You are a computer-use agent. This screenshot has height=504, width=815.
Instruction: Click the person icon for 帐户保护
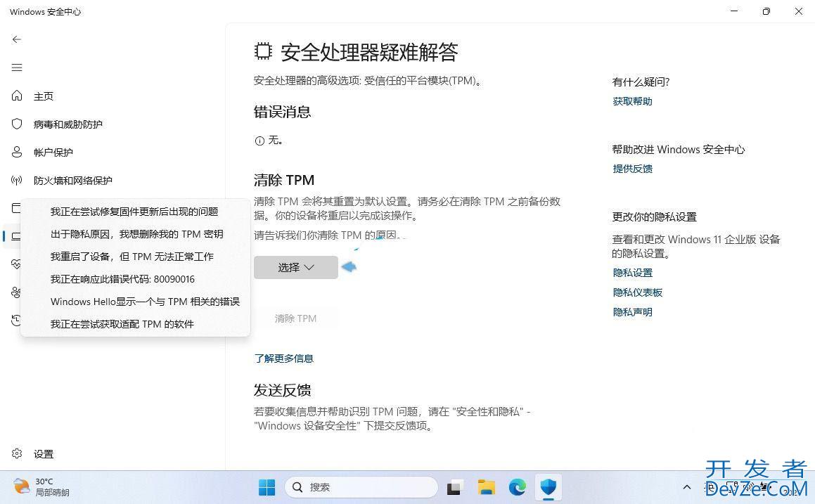click(17, 152)
